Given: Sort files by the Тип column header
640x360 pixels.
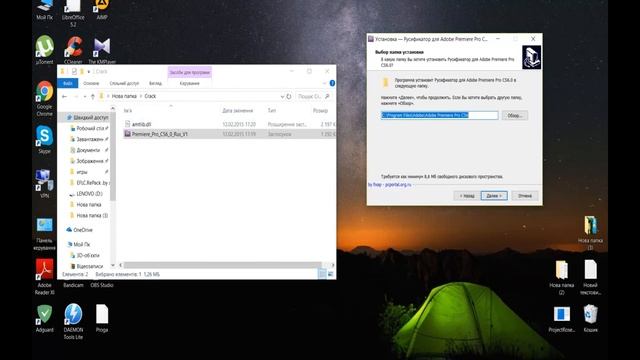Looking at the screenshot, I should [x=272, y=111].
